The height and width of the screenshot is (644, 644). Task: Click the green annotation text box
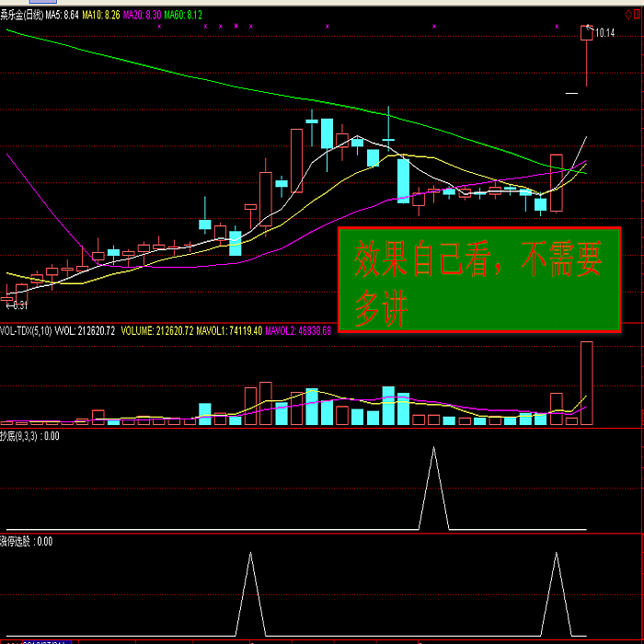tap(478, 279)
